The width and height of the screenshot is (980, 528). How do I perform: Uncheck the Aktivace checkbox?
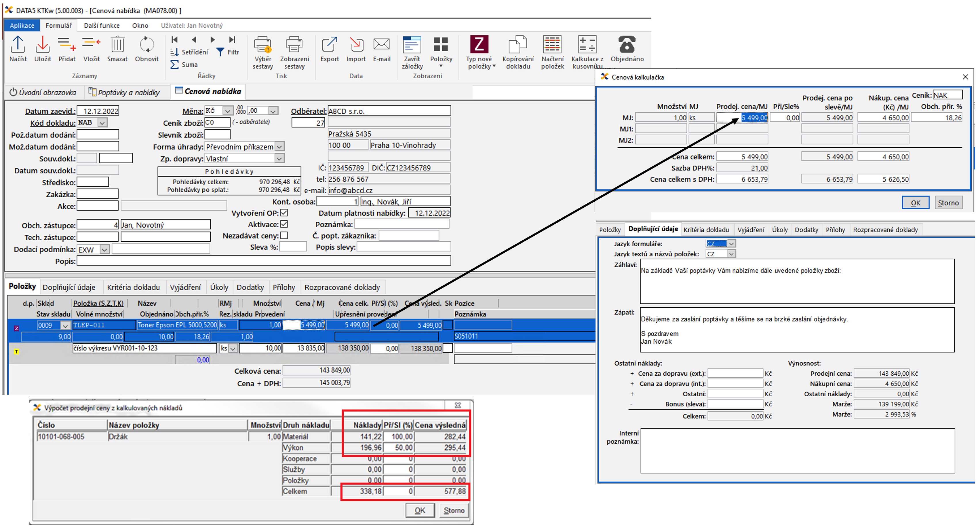pos(284,224)
